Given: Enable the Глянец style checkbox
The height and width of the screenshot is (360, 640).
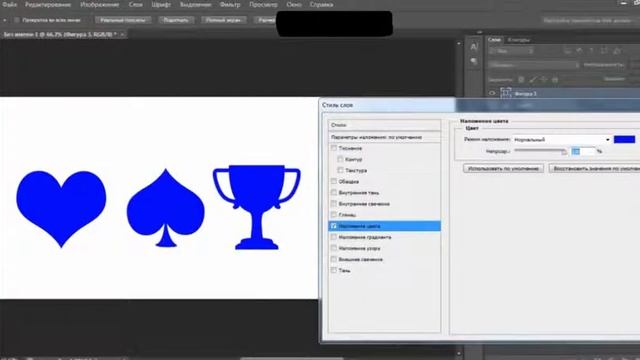Looking at the screenshot, I should pos(334,214).
